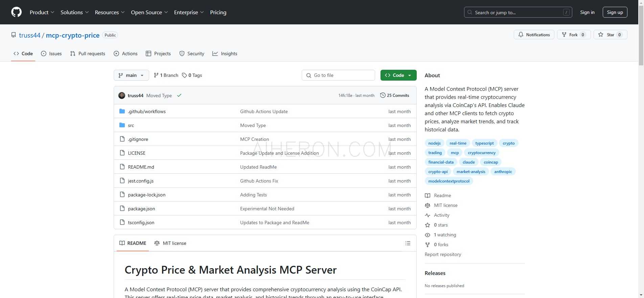The image size is (644, 298).
Task: View the 25 Commits history
Action: [395, 95]
